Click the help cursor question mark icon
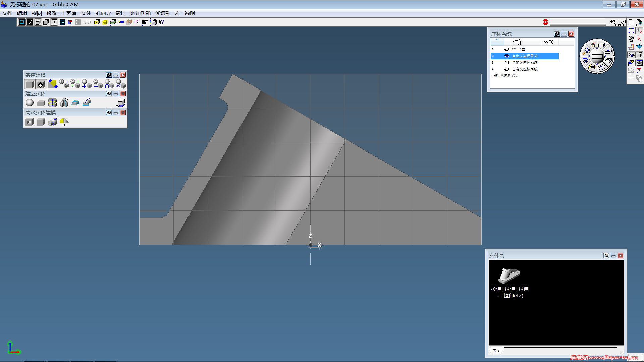 [x=161, y=22]
